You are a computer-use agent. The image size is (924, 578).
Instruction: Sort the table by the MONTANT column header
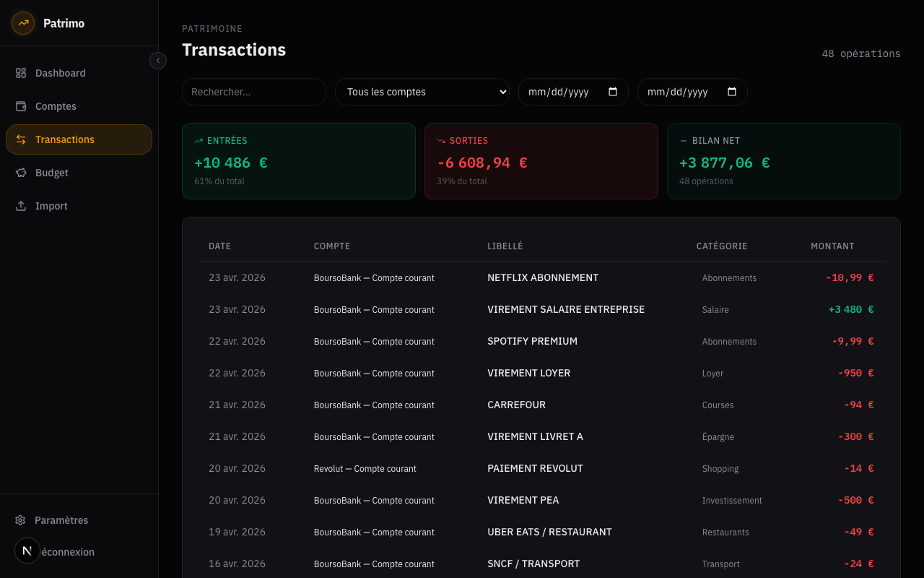point(832,246)
